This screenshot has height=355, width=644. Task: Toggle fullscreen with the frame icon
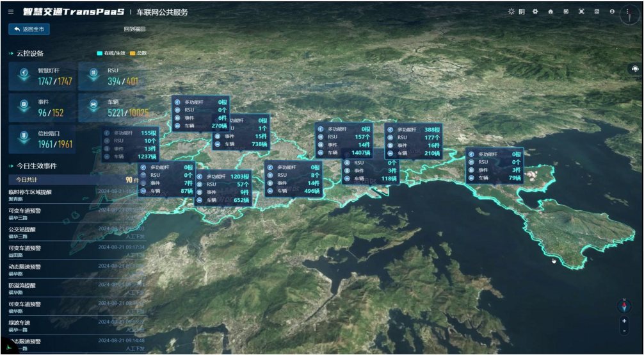click(x=581, y=12)
